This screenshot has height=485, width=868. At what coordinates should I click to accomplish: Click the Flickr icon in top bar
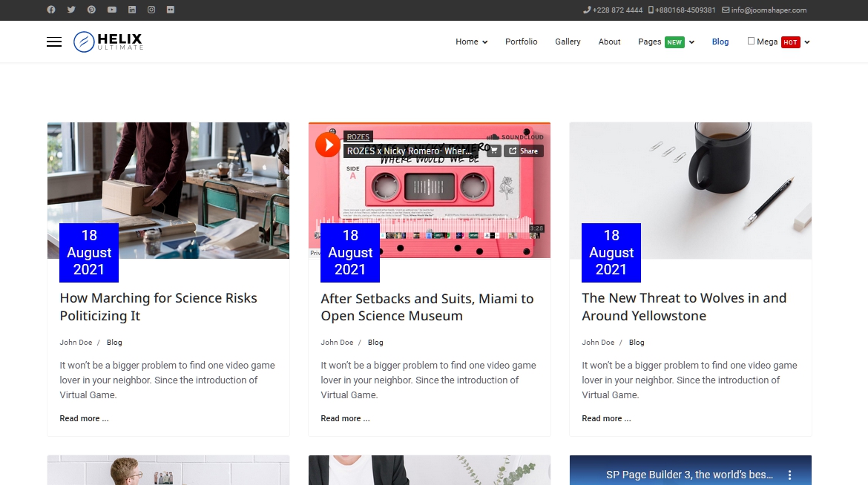tap(171, 10)
